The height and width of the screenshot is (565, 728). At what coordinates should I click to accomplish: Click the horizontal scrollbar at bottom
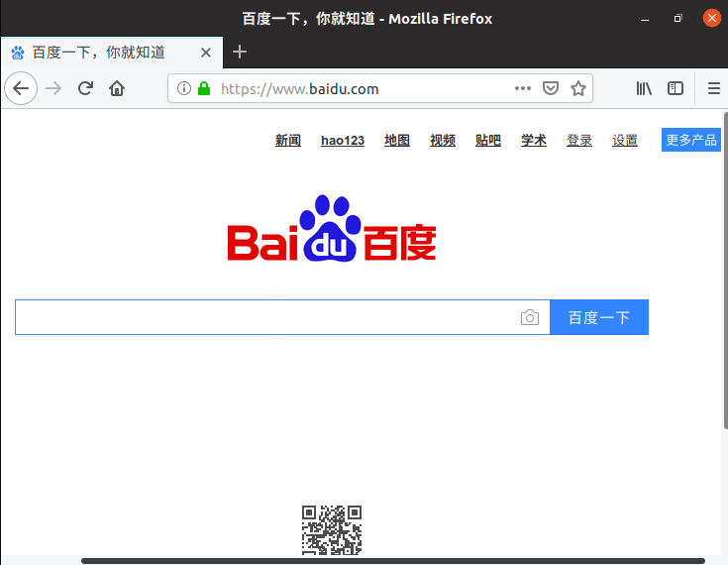393,561
